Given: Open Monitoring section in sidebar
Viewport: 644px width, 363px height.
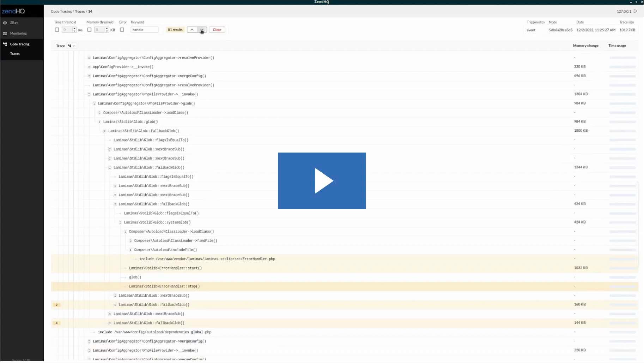Looking at the screenshot, I should click(18, 34).
